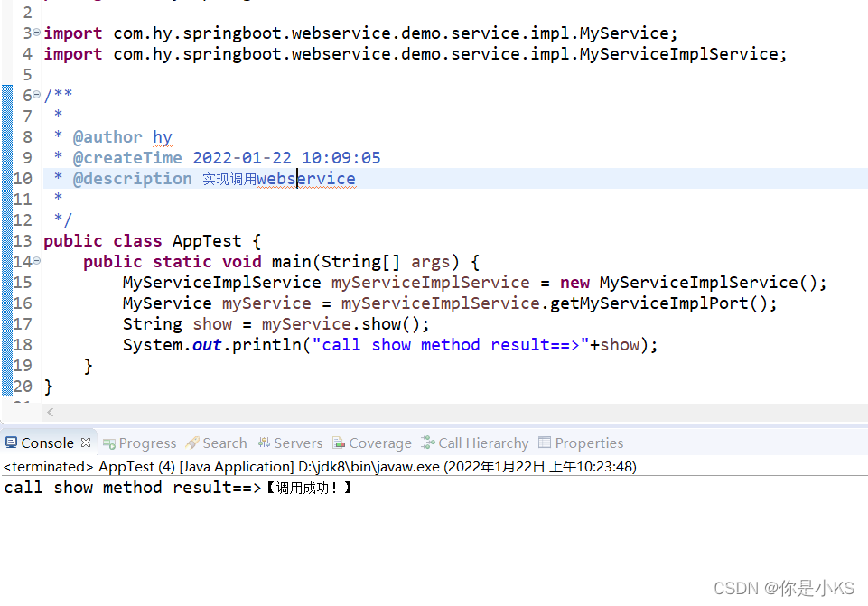This screenshot has width=868, height=606.
Task: Click the Console tab monitor icon
Action: [11, 443]
